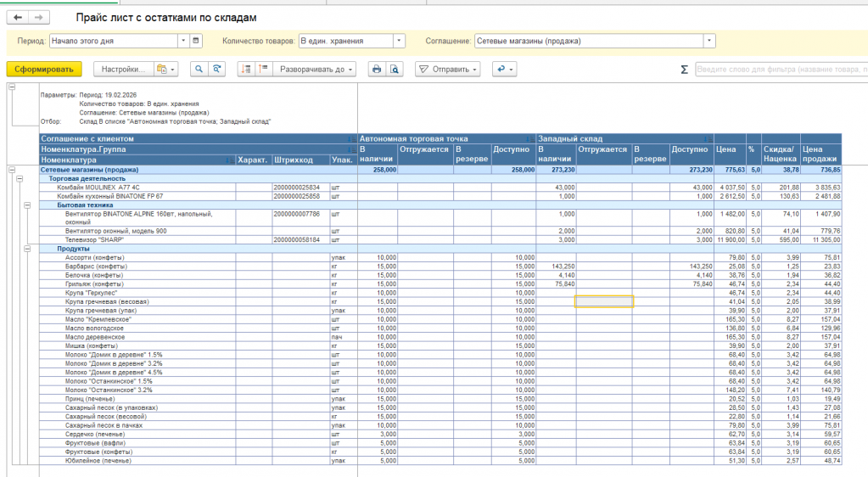Click the report variants icon next to Настройки
868x477 pixels.
point(165,70)
